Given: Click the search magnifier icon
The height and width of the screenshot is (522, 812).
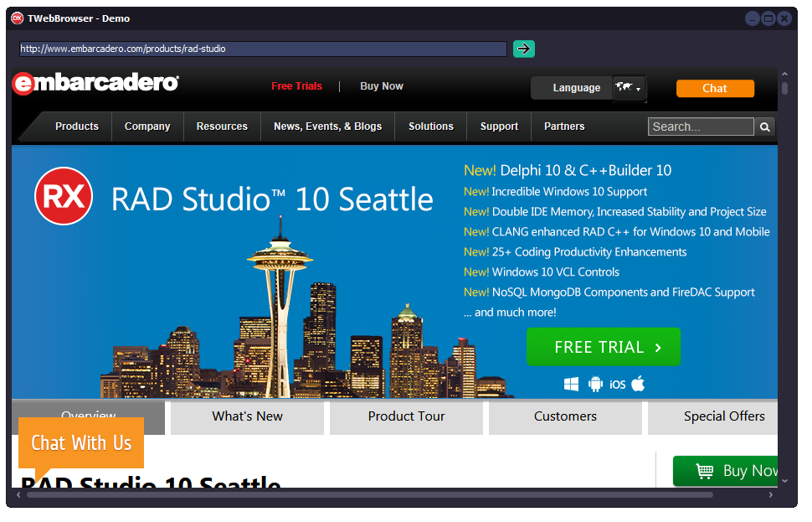Looking at the screenshot, I should tap(764, 127).
